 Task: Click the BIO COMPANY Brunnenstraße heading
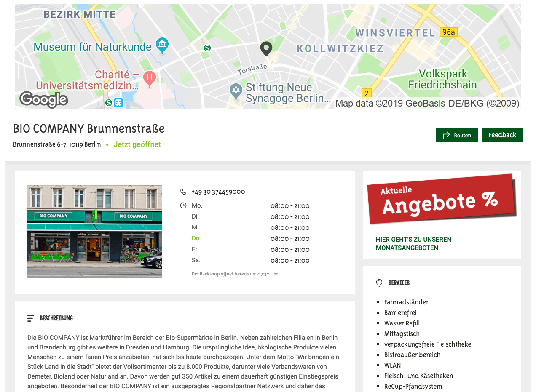89,128
